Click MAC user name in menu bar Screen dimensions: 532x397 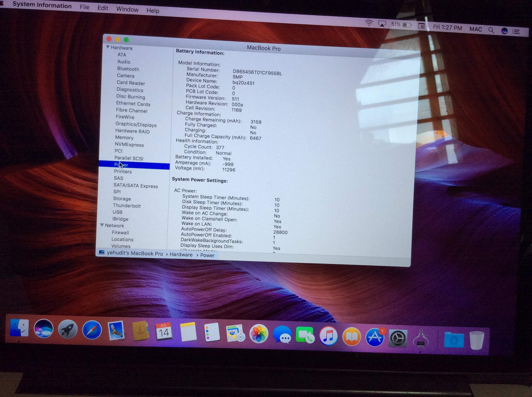pyautogui.click(x=476, y=29)
